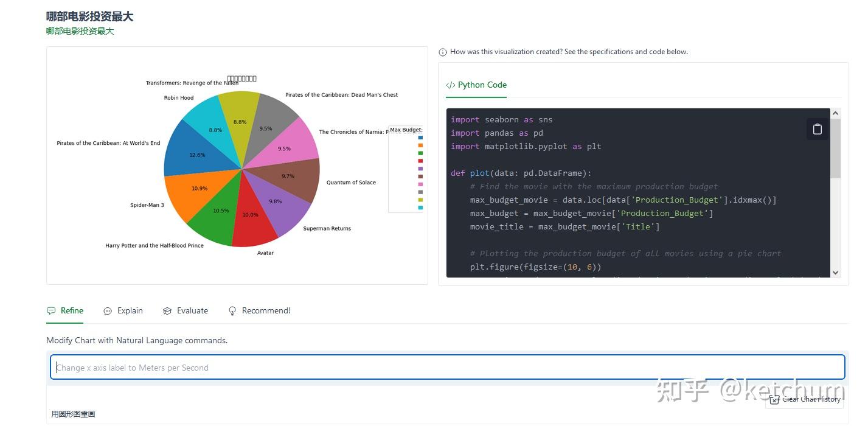868x426 pixels.
Task: Click the blue legend swatch under Max Budget
Action: [420, 138]
